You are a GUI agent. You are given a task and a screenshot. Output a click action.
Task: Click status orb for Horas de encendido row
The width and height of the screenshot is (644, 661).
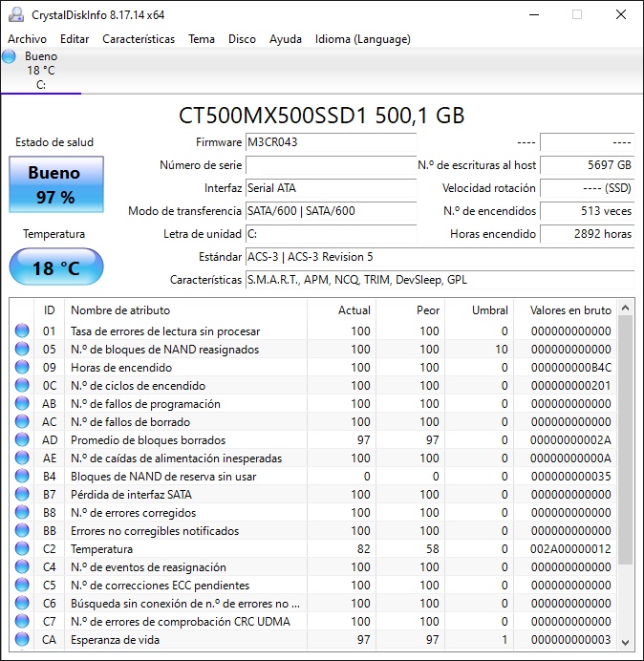[x=22, y=367]
